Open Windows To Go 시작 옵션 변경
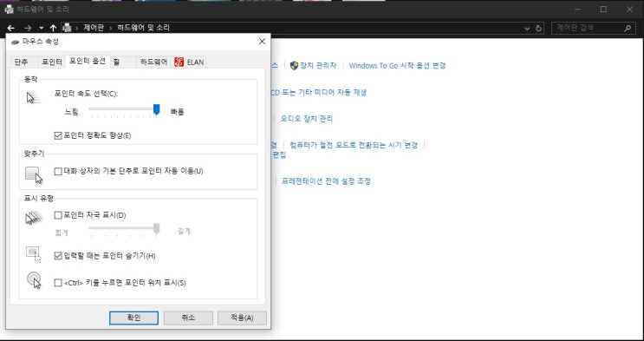 [x=397, y=65]
